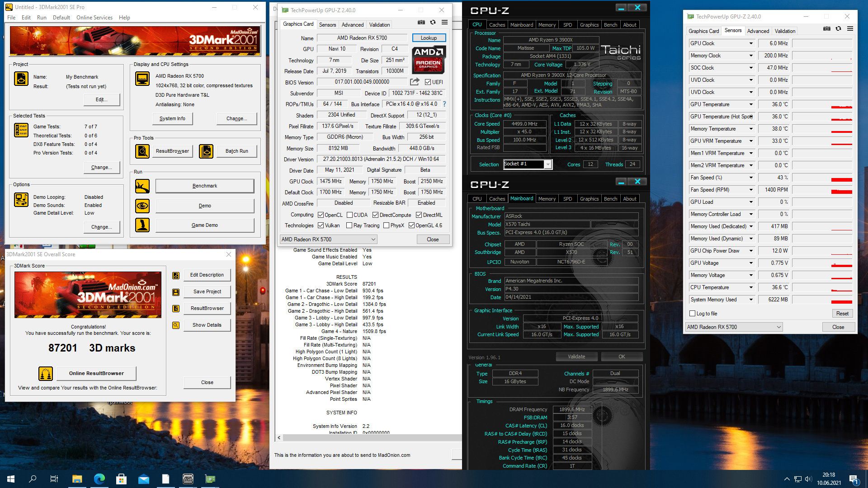Click the Benchmark run icon in 3DMark2001
868x488 pixels.
(142, 186)
